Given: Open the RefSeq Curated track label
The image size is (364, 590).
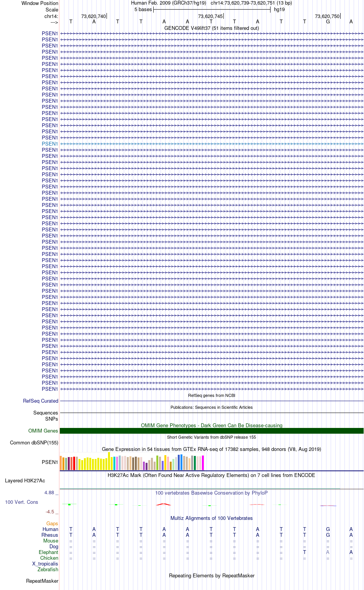Looking at the screenshot, I should (41, 401).
